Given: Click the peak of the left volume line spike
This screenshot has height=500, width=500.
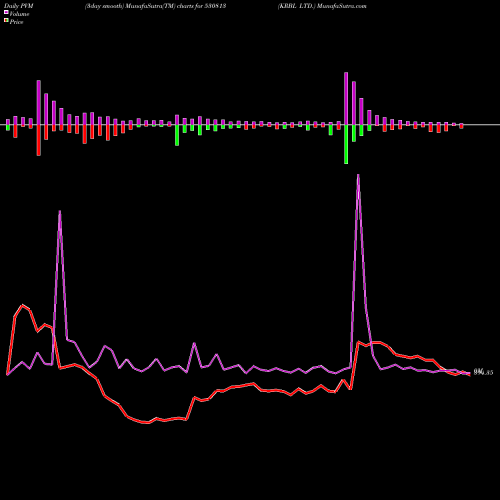Looking at the screenshot, I should click(60, 212).
